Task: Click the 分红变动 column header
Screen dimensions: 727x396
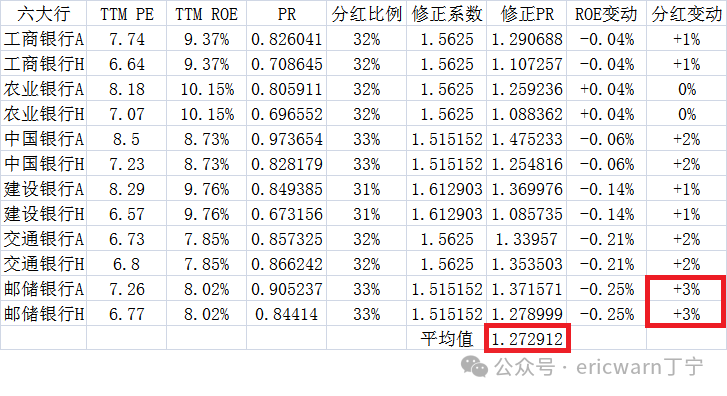Action: click(686, 14)
